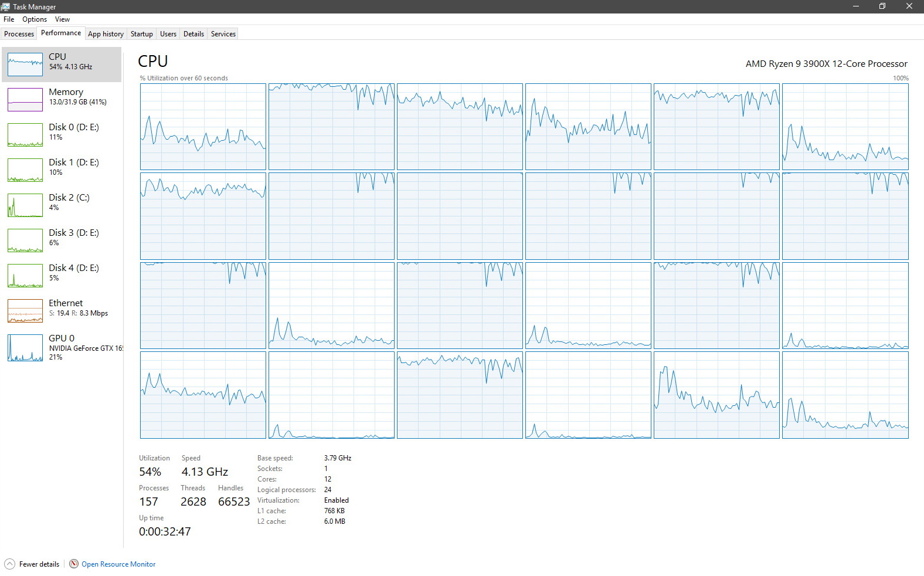Open the File menu
The width and height of the screenshot is (924, 576).
(x=9, y=19)
